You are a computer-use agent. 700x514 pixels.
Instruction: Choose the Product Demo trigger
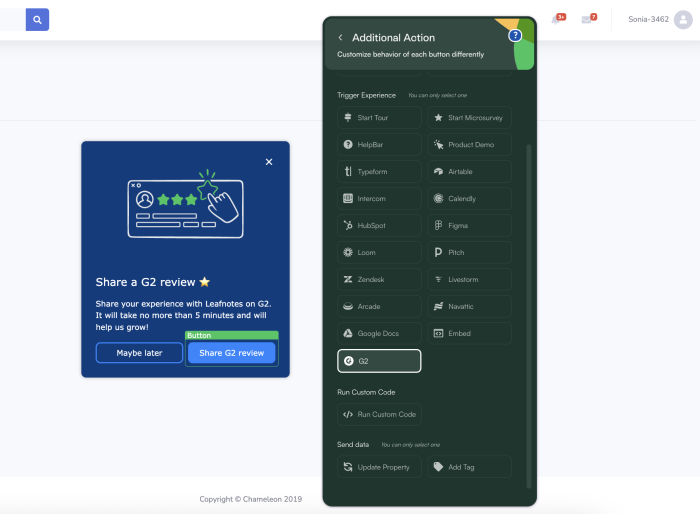pyautogui.click(x=470, y=145)
